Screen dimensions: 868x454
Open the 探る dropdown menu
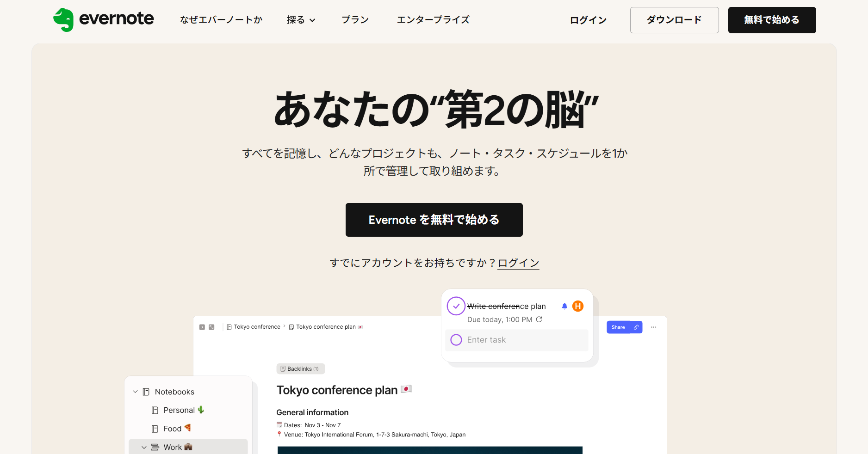click(301, 20)
